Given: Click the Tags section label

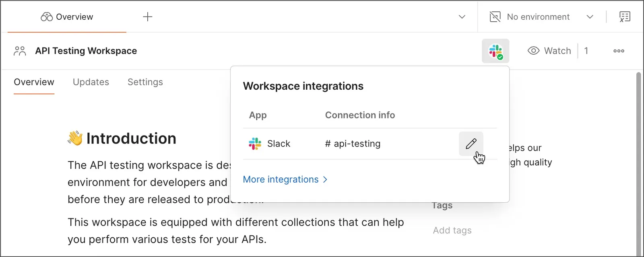Looking at the screenshot, I should [442, 206].
